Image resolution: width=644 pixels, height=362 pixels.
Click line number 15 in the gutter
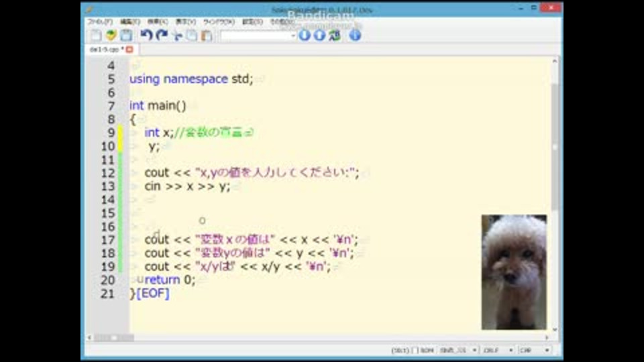tap(108, 213)
